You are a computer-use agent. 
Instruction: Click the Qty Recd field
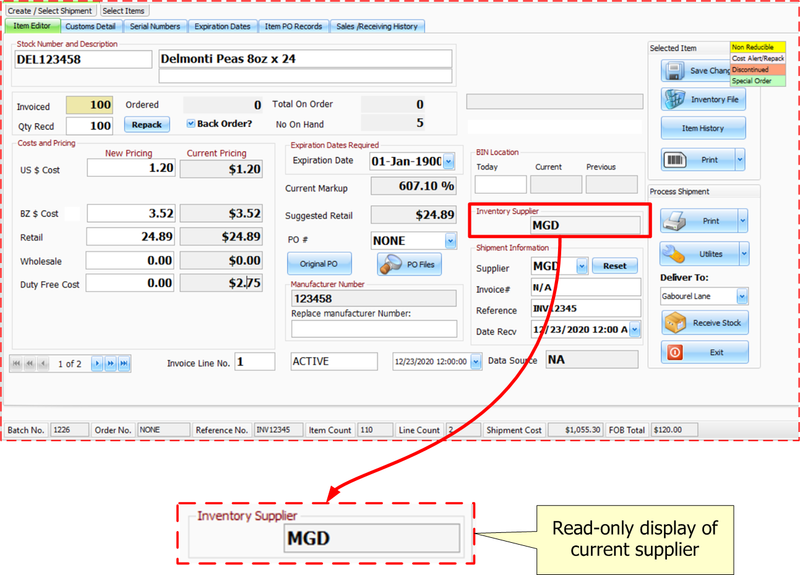(90, 126)
